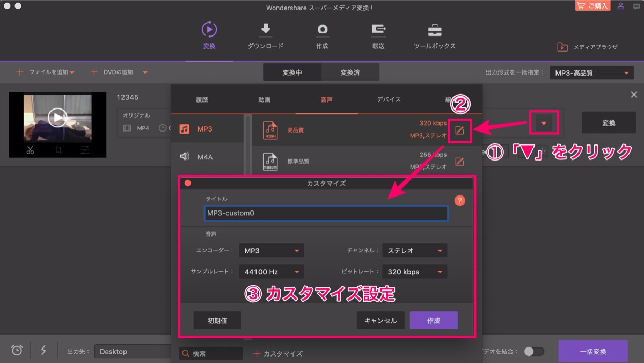Click the ご購入 purchase button
This screenshot has width=644, height=363.
pos(593,6)
